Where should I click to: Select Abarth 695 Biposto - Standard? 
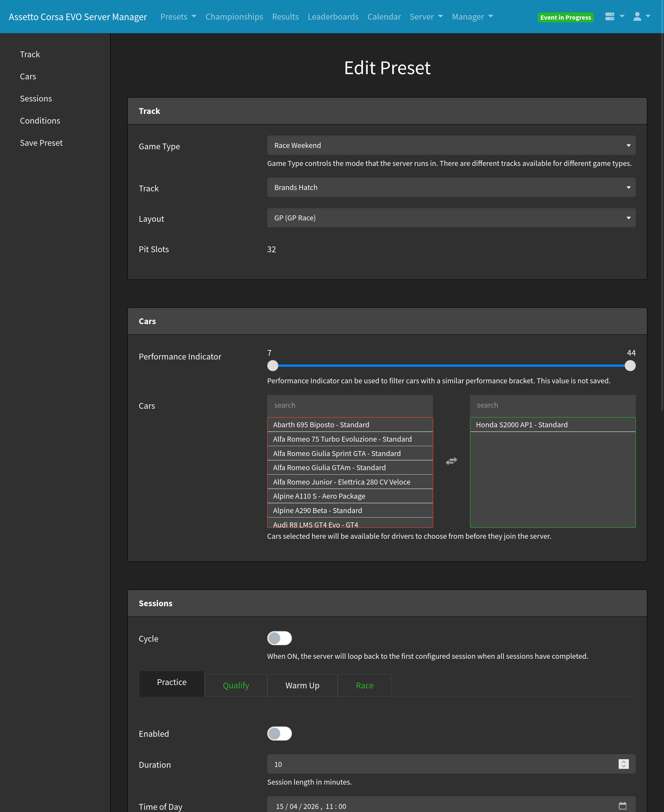pos(350,425)
